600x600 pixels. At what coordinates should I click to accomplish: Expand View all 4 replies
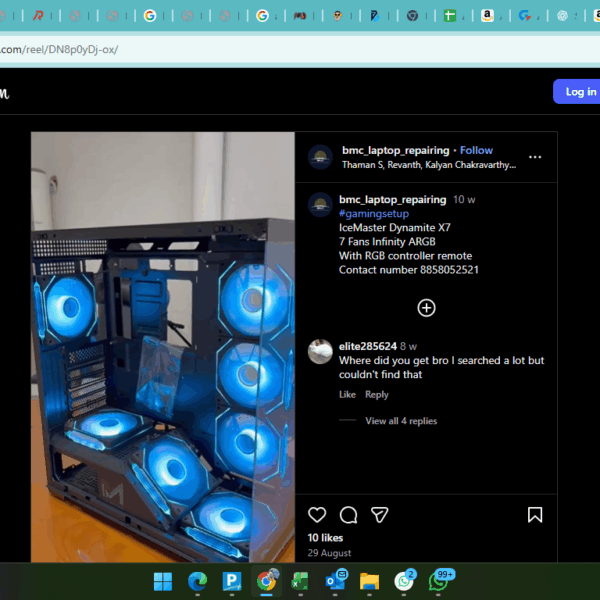[400, 421]
